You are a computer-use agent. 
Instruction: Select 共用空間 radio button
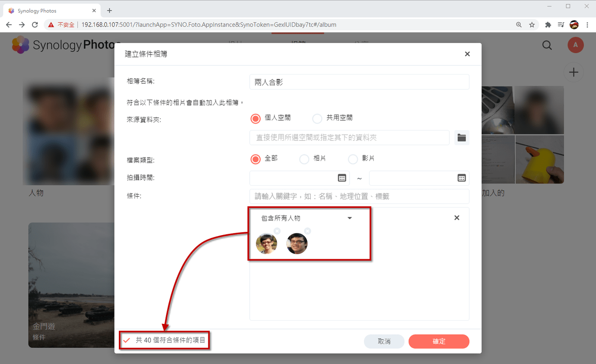tap(317, 118)
